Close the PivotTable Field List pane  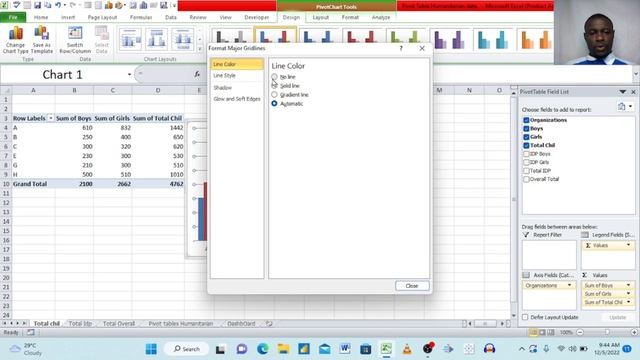click(633, 92)
